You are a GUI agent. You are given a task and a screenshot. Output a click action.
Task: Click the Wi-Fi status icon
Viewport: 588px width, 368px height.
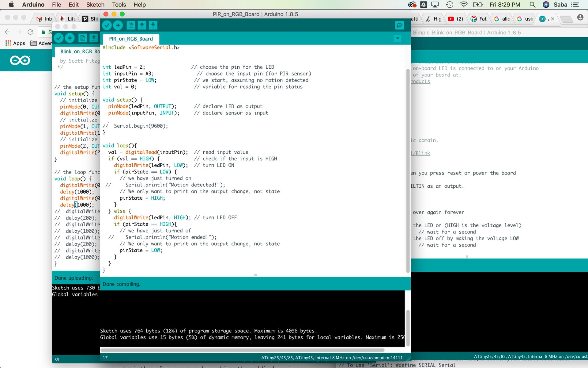(x=464, y=5)
